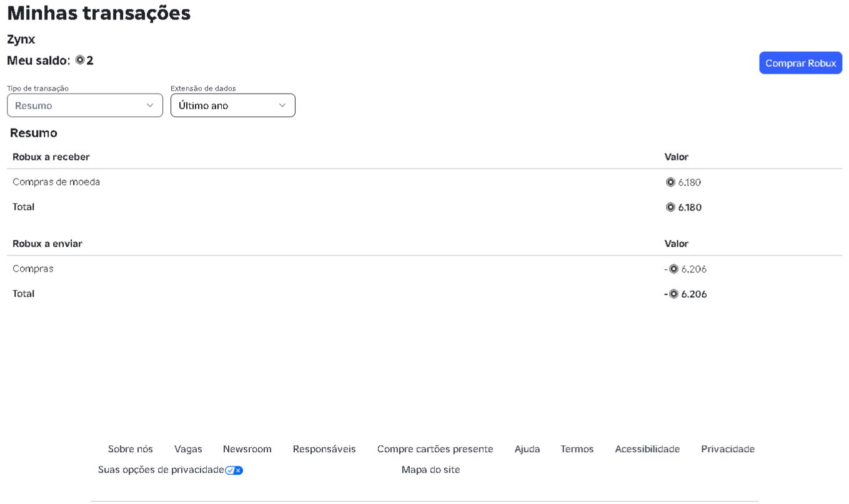View the Termos footer link
Screen dimensions: 849x504
[x=577, y=449]
